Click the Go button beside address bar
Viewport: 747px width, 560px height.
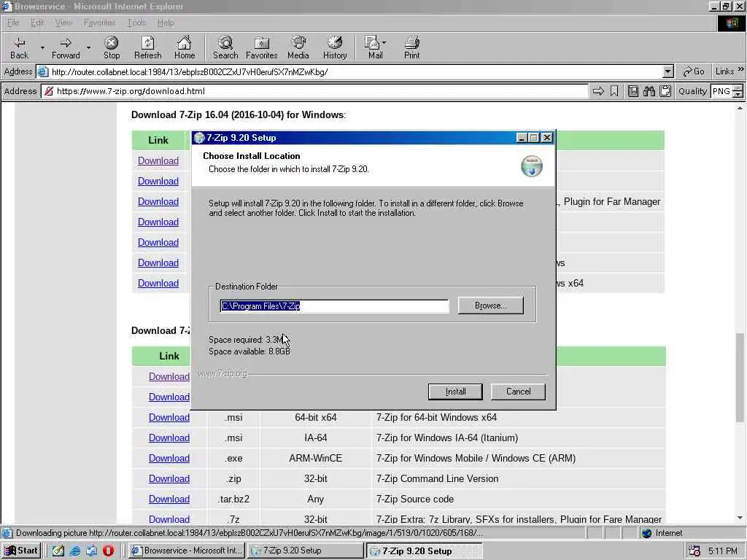(694, 72)
